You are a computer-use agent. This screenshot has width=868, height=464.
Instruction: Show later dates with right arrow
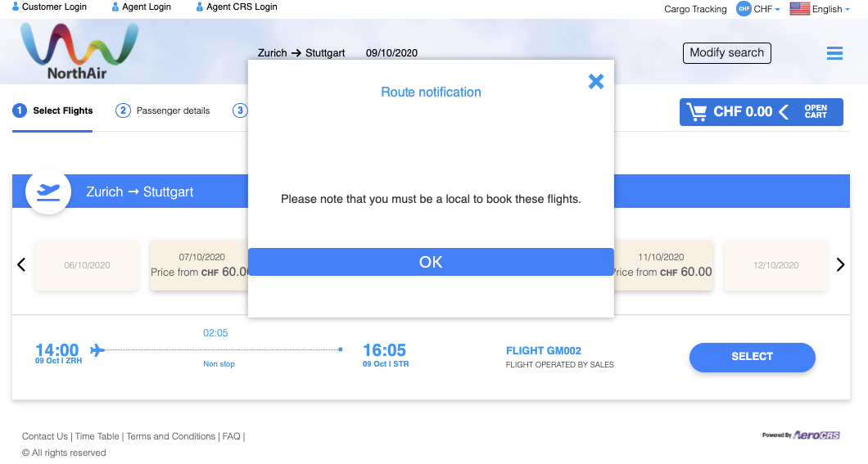coord(840,265)
